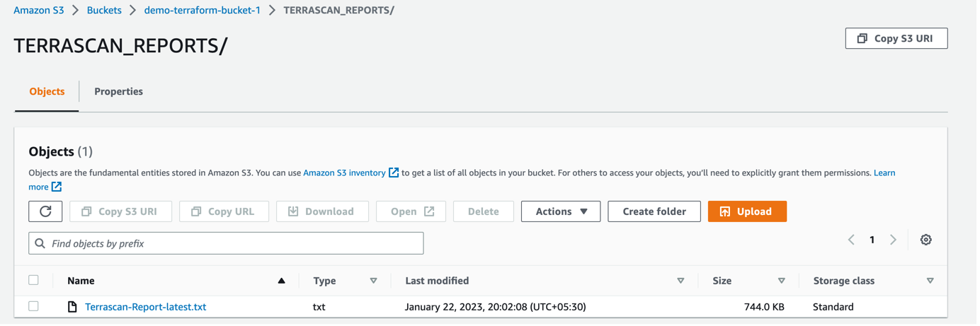Image resolution: width=980 pixels, height=326 pixels.
Task: Open the Amazon S3 inventory link
Action: click(346, 173)
